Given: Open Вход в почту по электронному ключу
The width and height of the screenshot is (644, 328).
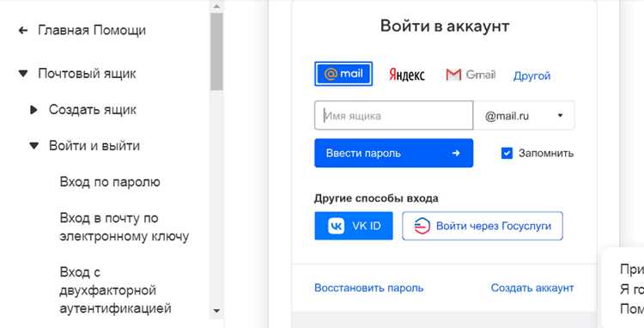Looking at the screenshot, I should coord(124,227).
